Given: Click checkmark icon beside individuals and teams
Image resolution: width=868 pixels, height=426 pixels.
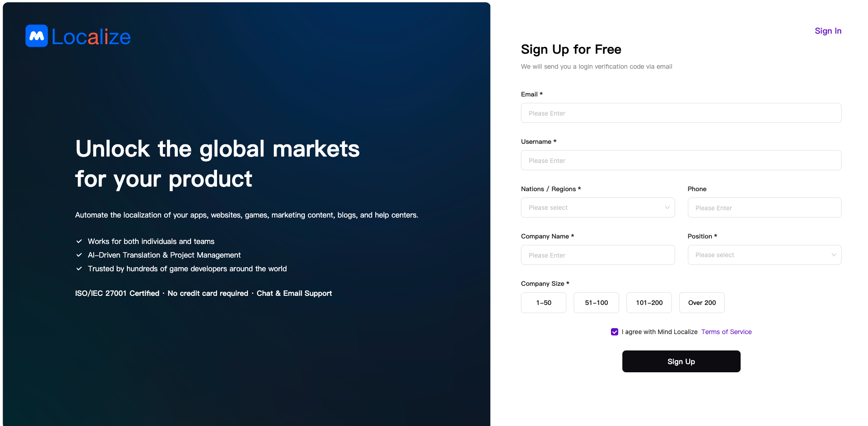Looking at the screenshot, I should point(79,241).
